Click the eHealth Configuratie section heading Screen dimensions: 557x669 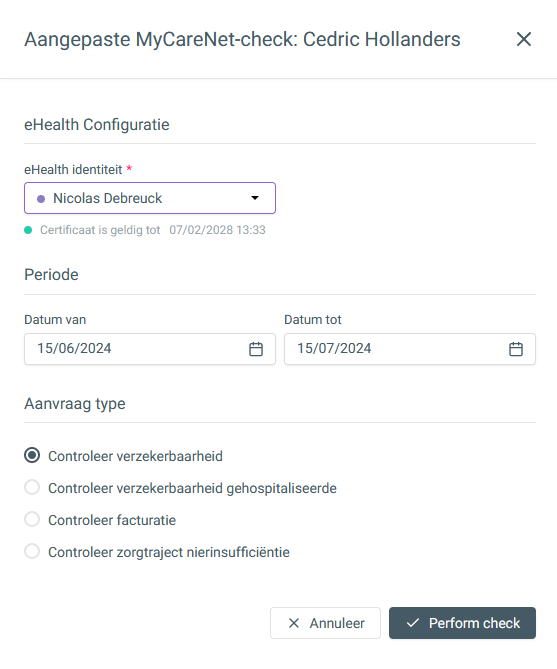tap(97, 125)
